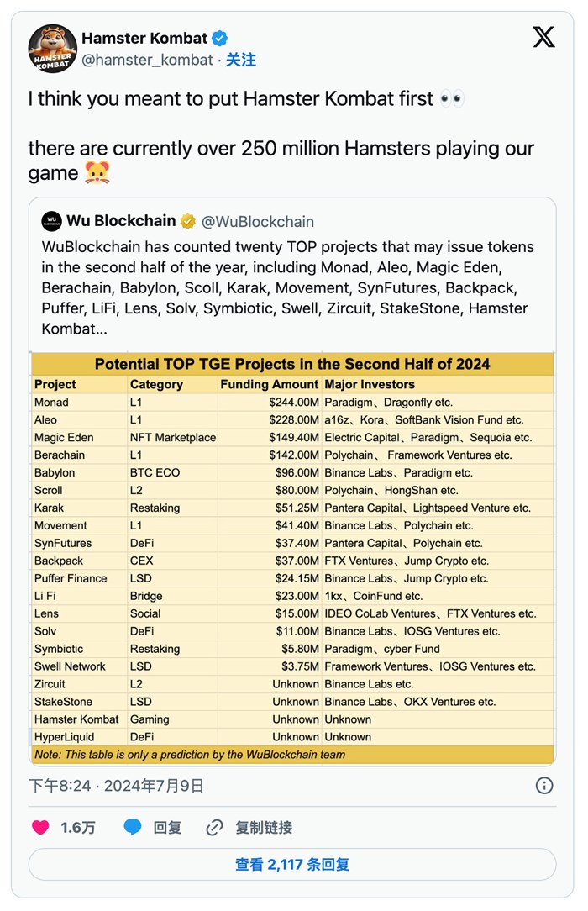The image size is (588, 911).
Task: Open @WuBlockchain handle in quoted tweet
Action: coord(258,222)
